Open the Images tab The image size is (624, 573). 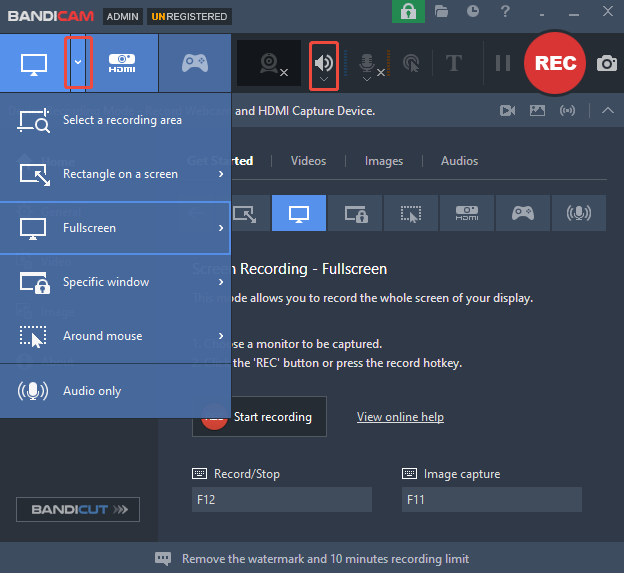click(x=384, y=161)
